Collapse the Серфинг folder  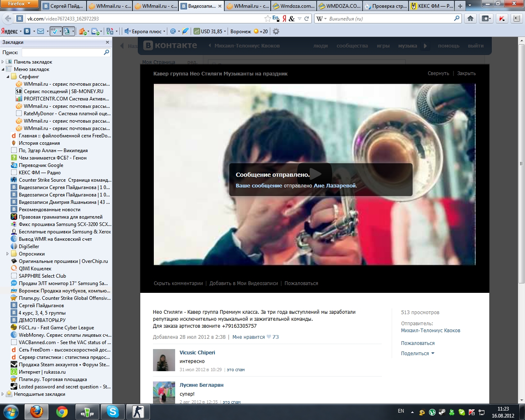point(8,77)
